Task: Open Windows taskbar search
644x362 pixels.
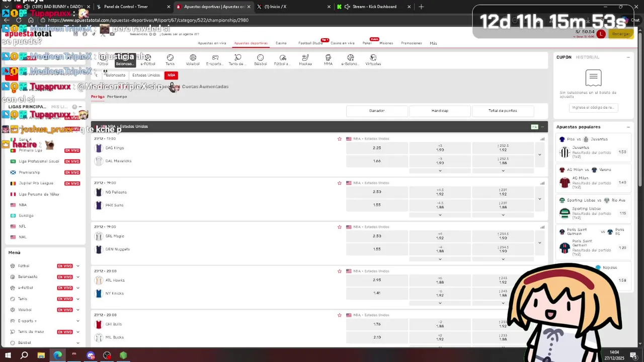Action: pyautogui.click(x=24, y=355)
